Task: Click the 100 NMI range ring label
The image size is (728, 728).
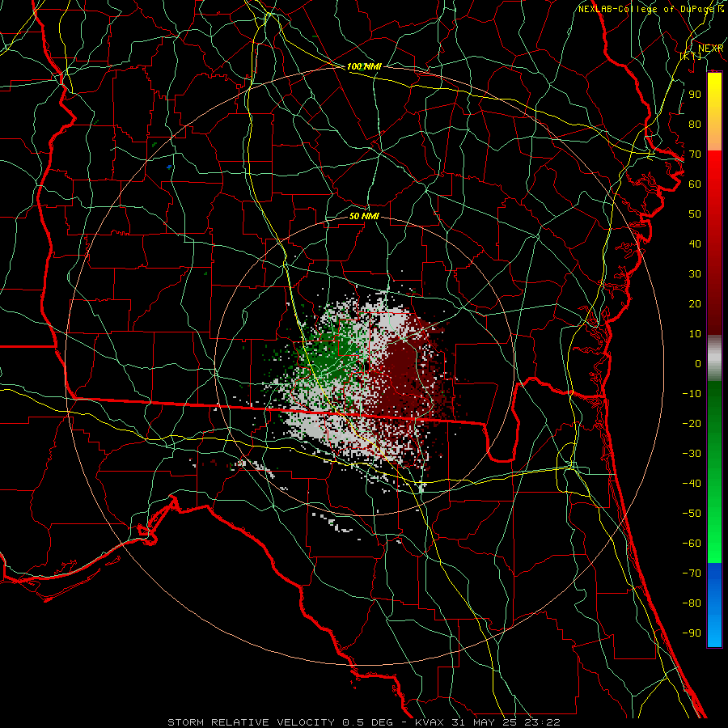Action: 364,66
